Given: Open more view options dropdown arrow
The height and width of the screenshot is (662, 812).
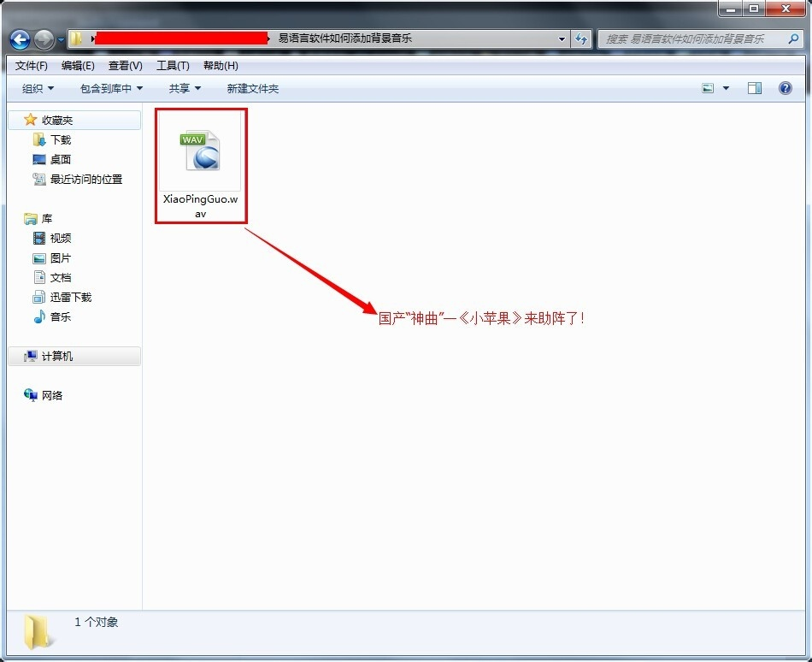Looking at the screenshot, I should tap(726, 89).
